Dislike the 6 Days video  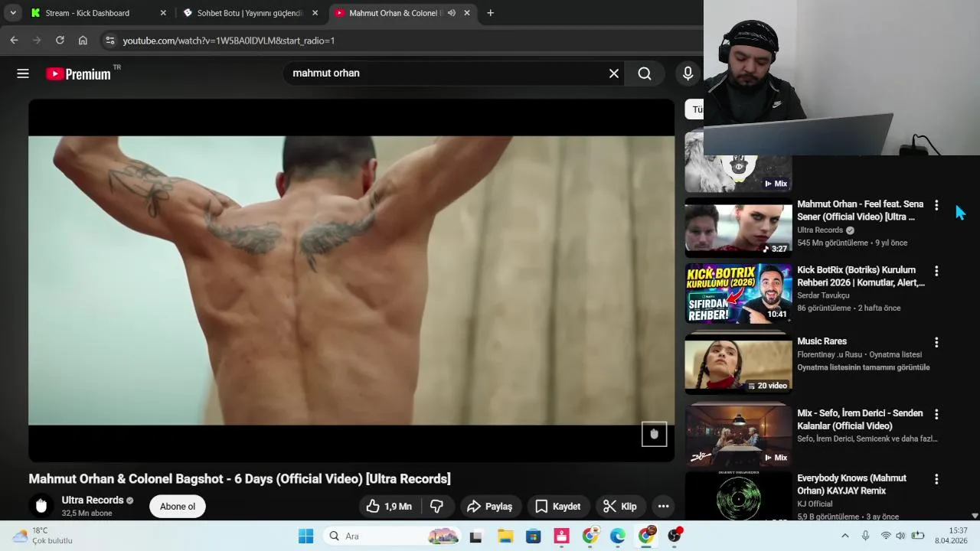[x=437, y=506]
